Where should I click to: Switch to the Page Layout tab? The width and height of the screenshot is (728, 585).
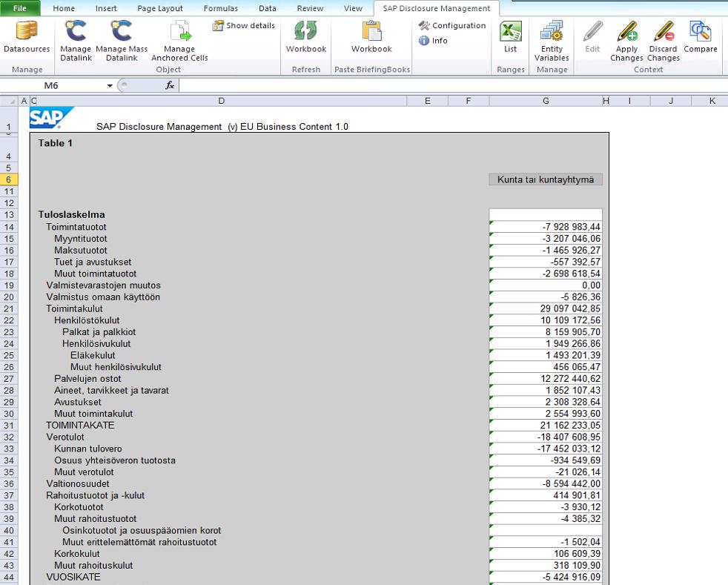click(159, 8)
